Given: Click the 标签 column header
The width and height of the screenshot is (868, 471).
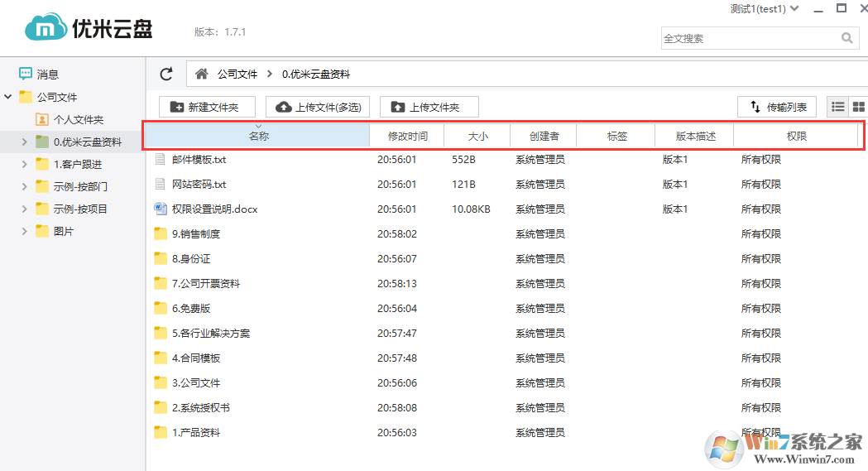Looking at the screenshot, I should pyautogui.click(x=616, y=136).
